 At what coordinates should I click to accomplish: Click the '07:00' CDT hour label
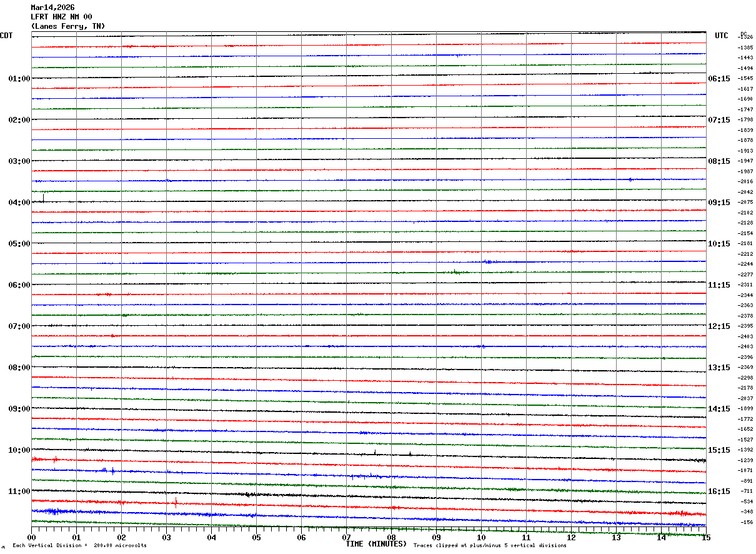[x=19, y=326]
